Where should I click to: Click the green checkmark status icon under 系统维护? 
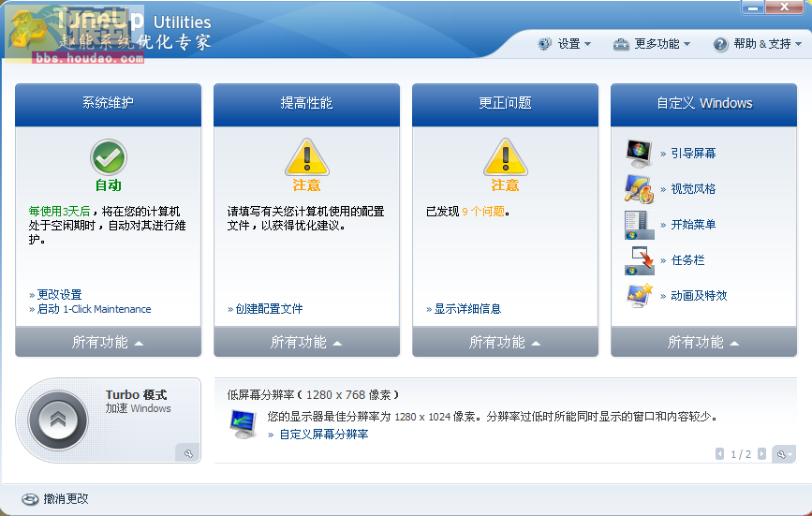pos(109,157)
